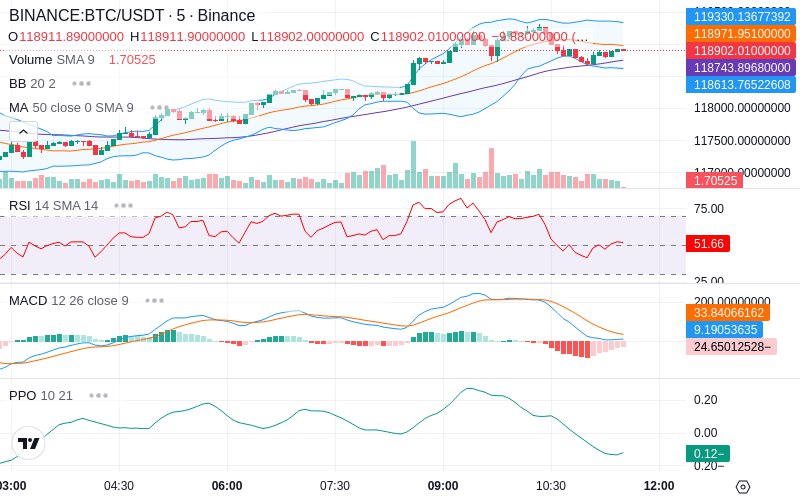Screen dimensions: 800x500
Task: Collapse the indicator legend with chevron button
Action: pyautogui.click(x=23, y=132)
